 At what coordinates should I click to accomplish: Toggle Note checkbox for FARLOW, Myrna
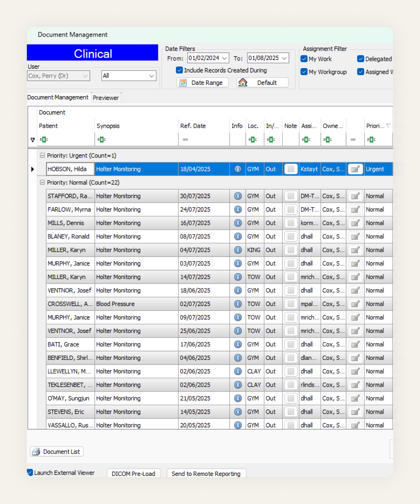tap(291, 210)
